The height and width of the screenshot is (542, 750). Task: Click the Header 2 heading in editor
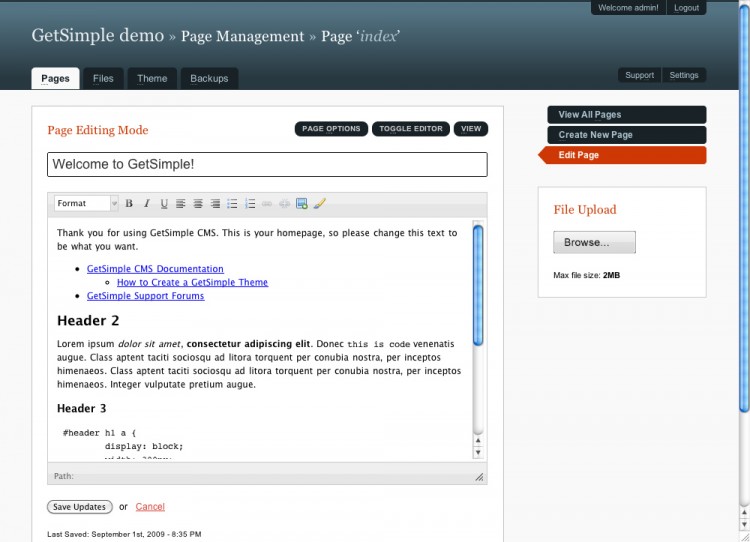click(x=88, y=321)
